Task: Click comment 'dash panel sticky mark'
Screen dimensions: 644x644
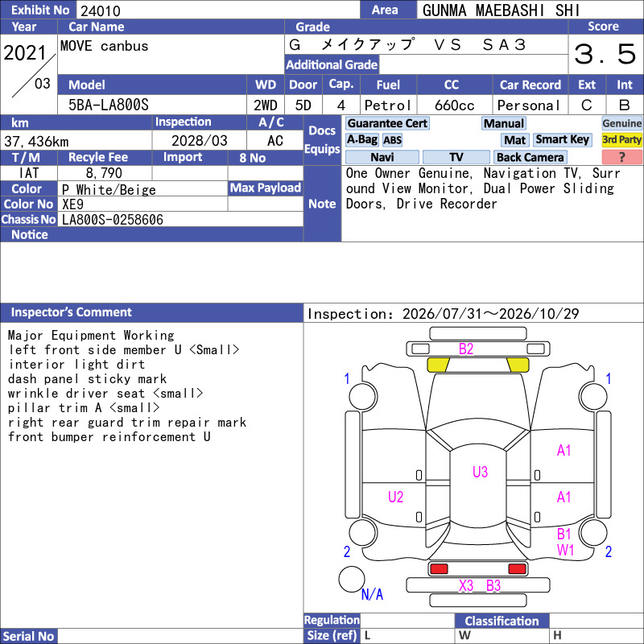Action: (x=87, y=378)
